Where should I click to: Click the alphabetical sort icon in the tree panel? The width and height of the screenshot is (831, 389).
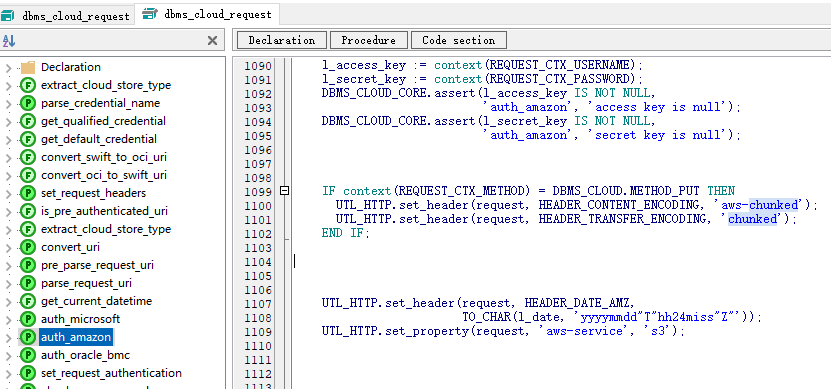tap(9, 41)
